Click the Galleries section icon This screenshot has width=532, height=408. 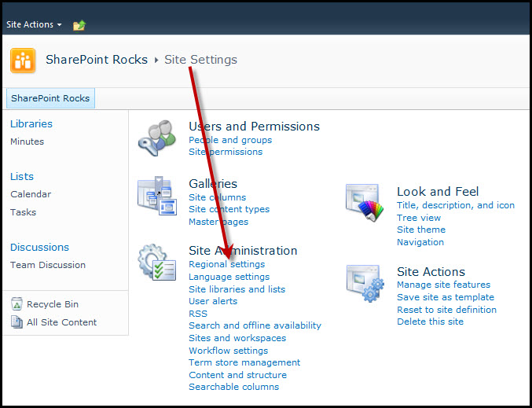tap(156, 197)
